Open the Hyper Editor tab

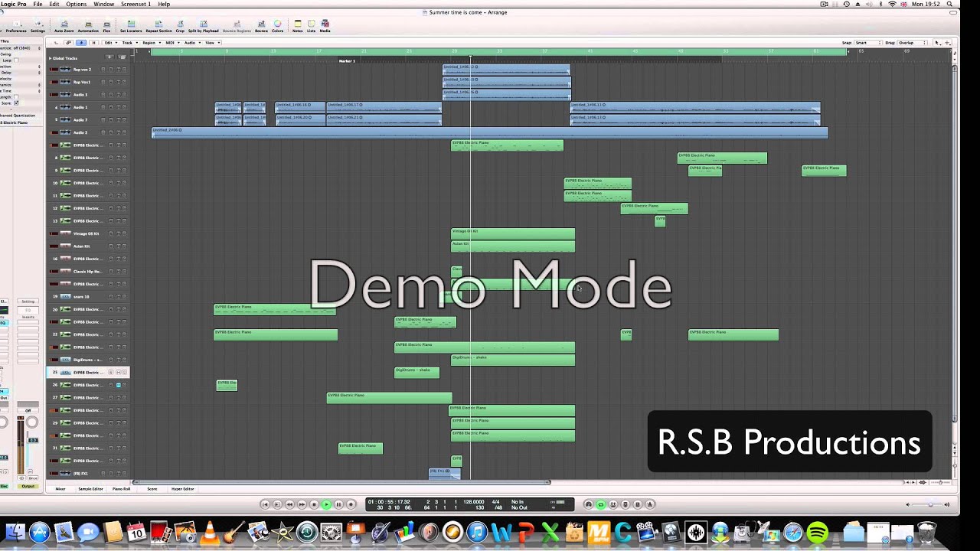point(182,488)
